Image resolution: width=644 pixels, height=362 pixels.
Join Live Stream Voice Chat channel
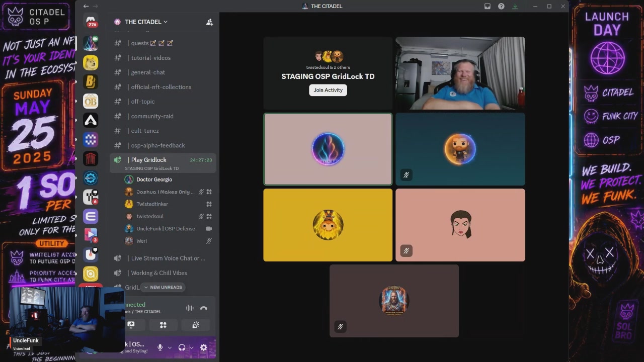(163, 258)
